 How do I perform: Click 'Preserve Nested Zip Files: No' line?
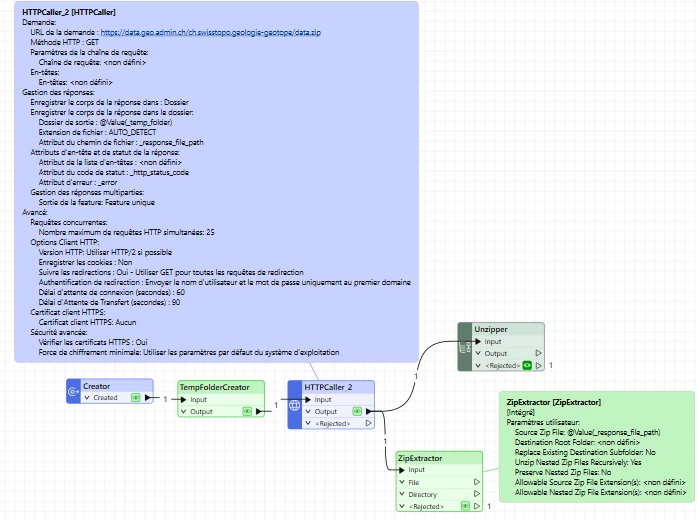point(563,472)
